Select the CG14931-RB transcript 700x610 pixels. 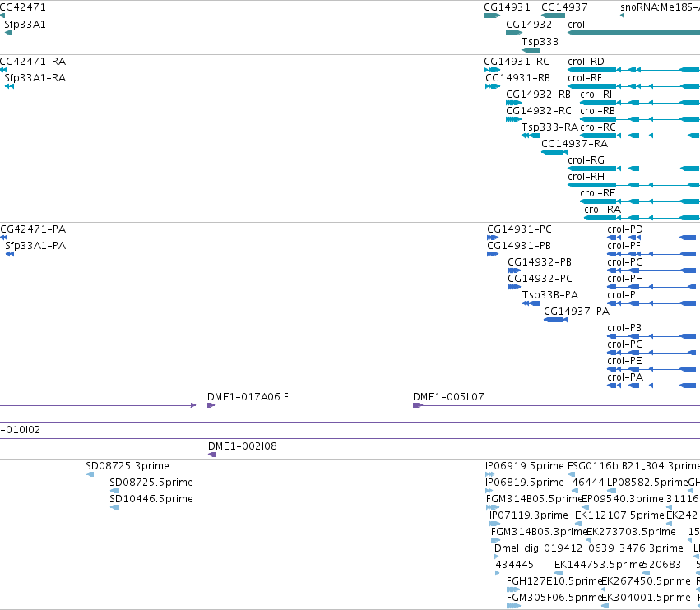493,86
